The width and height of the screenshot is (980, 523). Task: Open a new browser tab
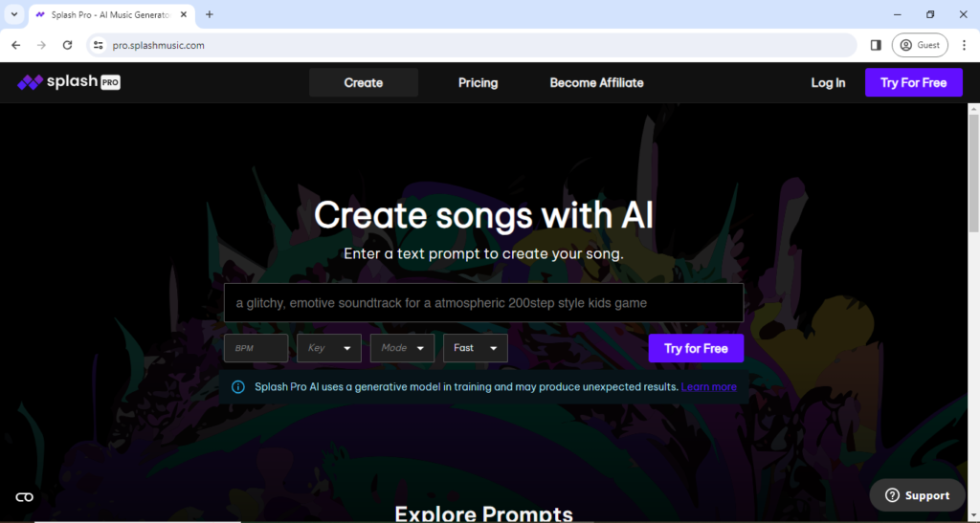coord(210,14)
